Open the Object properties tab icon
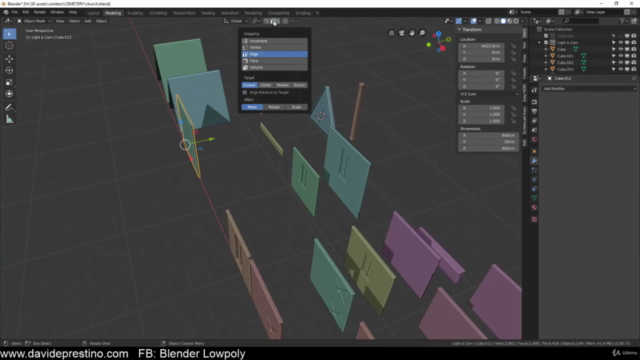Viewport: 640px width, 360px height. [534, 151]
